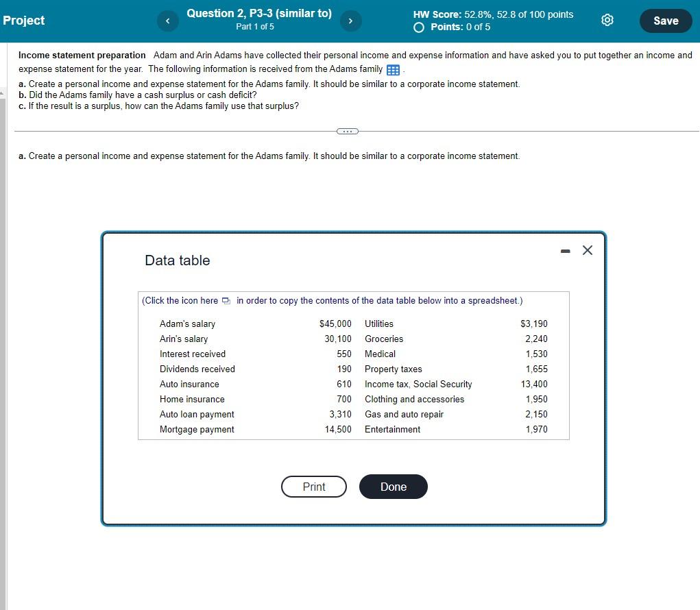
Task: Open the Project link in the top bar
Action: click(x=24, y=20)
